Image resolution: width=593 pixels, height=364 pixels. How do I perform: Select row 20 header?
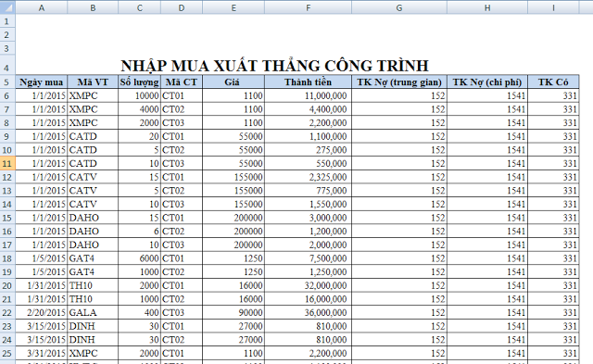click(7, 285)
